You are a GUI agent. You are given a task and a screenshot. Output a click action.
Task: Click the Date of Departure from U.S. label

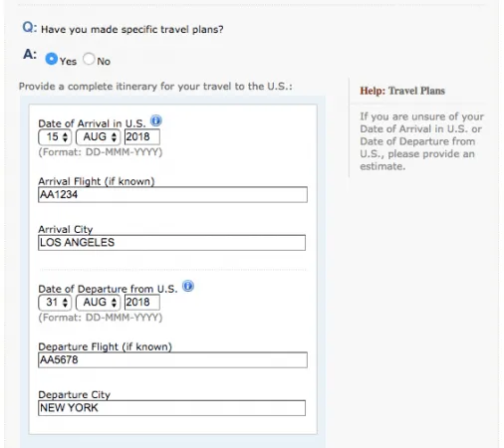(108, 289)
